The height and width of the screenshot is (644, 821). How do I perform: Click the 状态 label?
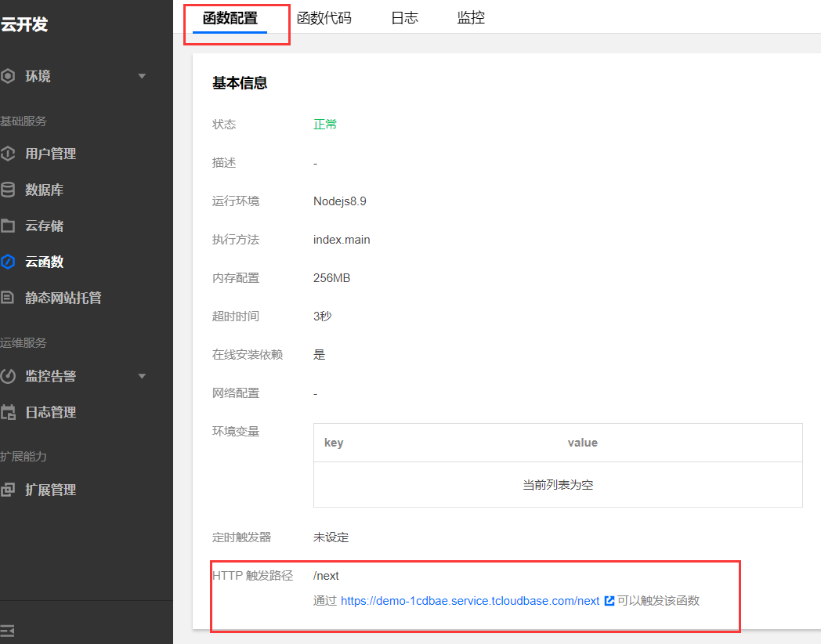(224, 124)
